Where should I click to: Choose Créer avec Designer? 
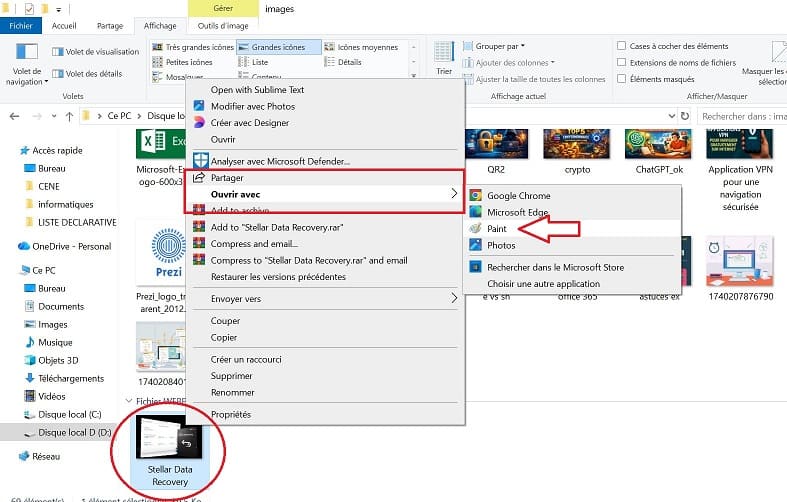tap(249, 123)
